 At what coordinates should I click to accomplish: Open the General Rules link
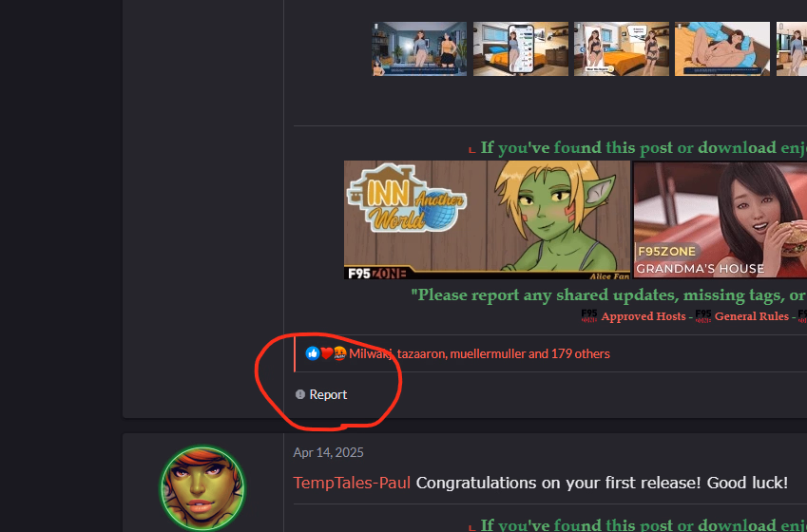click(752, 316)
